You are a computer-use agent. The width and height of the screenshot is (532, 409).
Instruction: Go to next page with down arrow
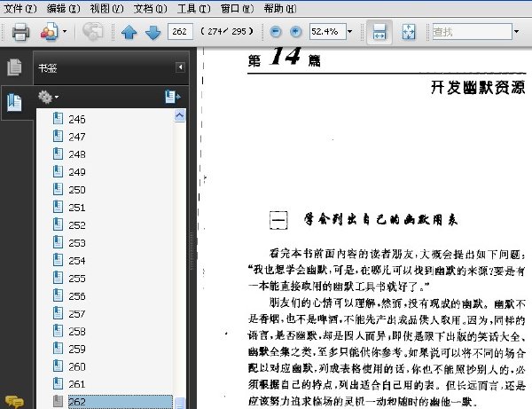point(153,32)
